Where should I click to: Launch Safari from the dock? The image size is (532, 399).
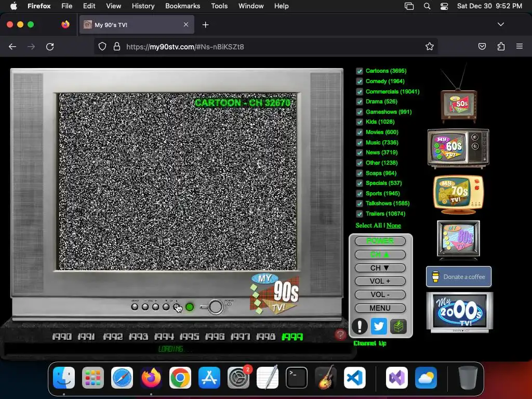[x=122, y=378]
